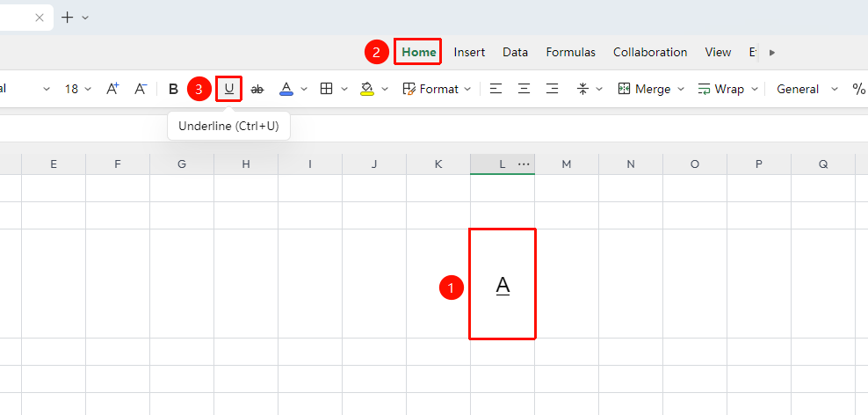
Task: Open column L options ellipsis
Action: [x=524, y=164]
